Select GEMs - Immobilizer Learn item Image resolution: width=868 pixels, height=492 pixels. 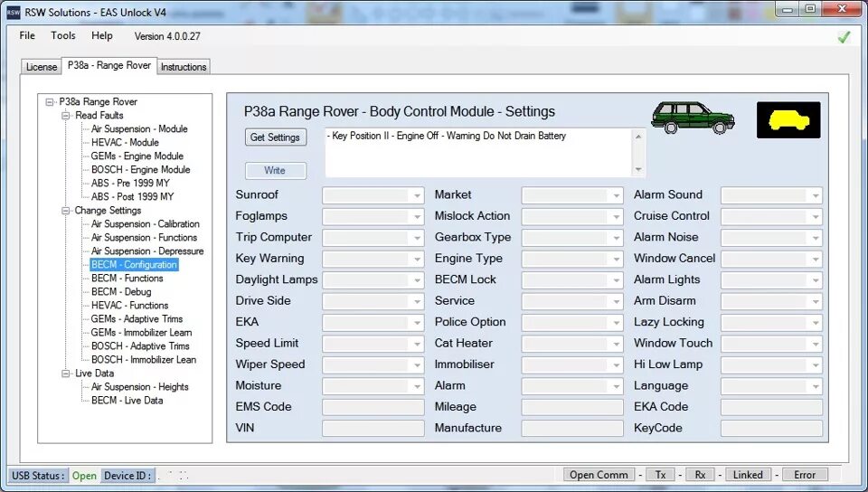click(x=142, y=333)
